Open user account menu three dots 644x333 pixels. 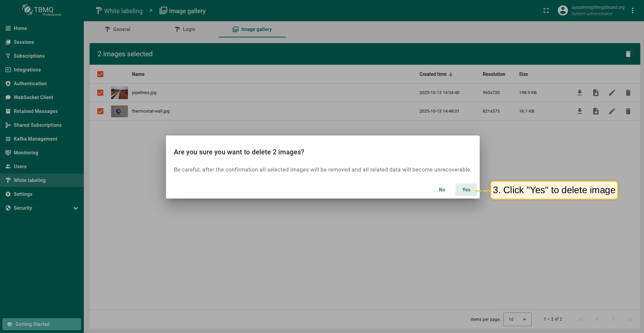(x=633, y=11)
